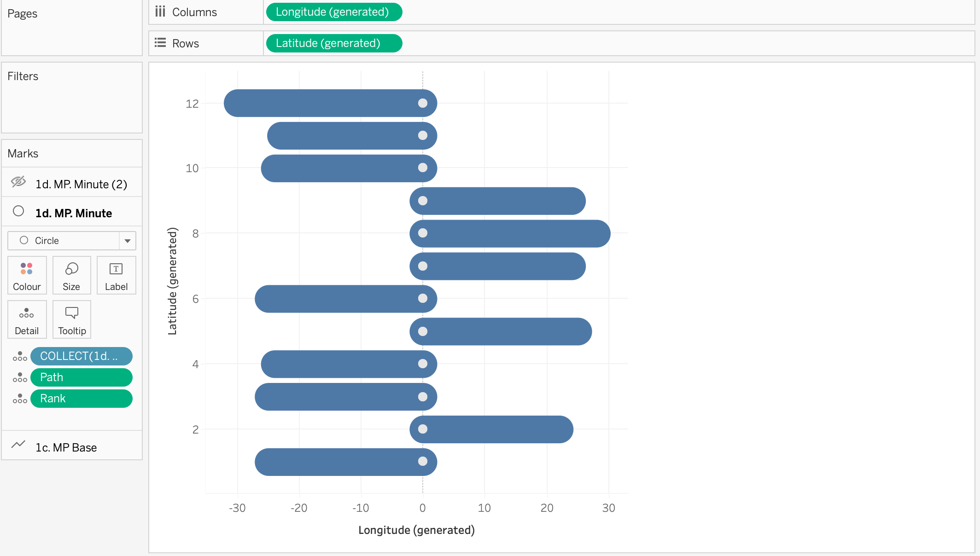The image size is (980, 556).
Task: Click the Colour marks card button
Action: tap(27, 275)
